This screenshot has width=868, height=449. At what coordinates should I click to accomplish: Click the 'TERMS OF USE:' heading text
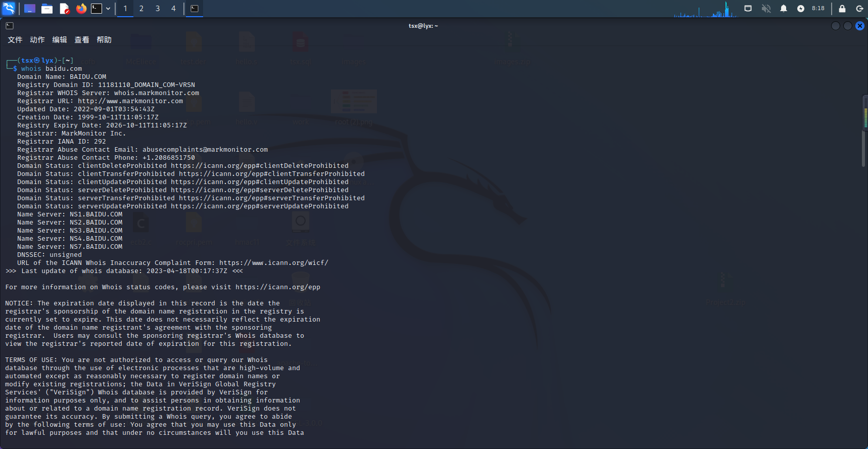tap(31, 360)
